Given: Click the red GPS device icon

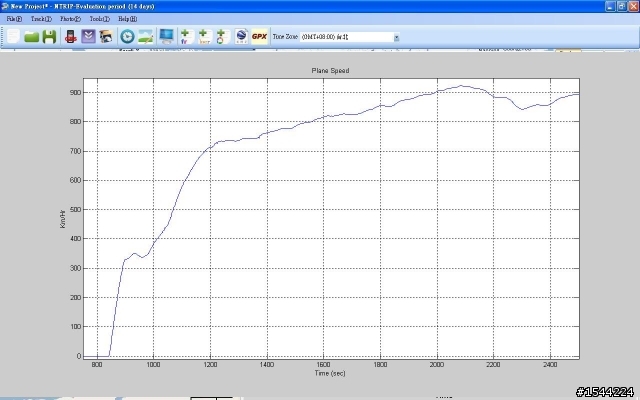Looking at the screenshot, I should 71,37.
